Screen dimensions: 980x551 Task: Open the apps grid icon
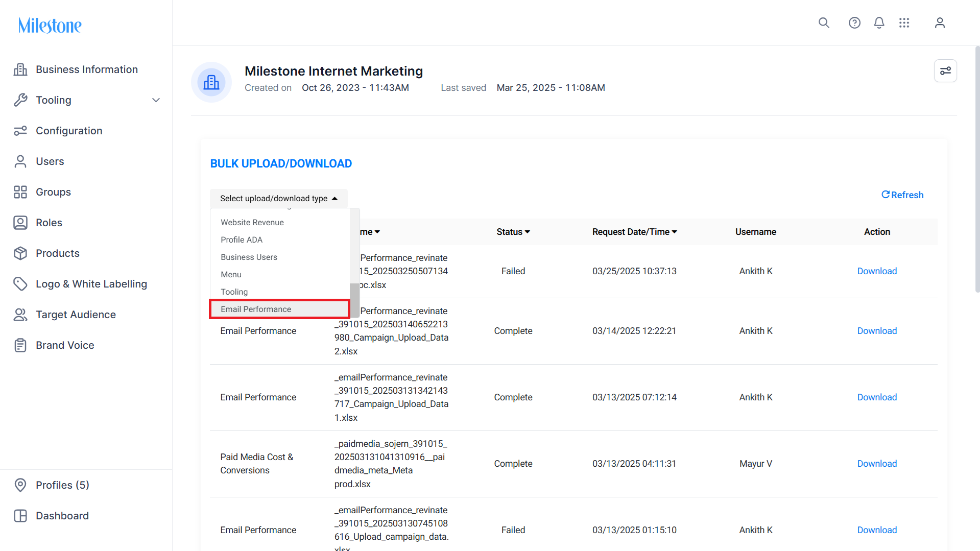coord(904,23)
